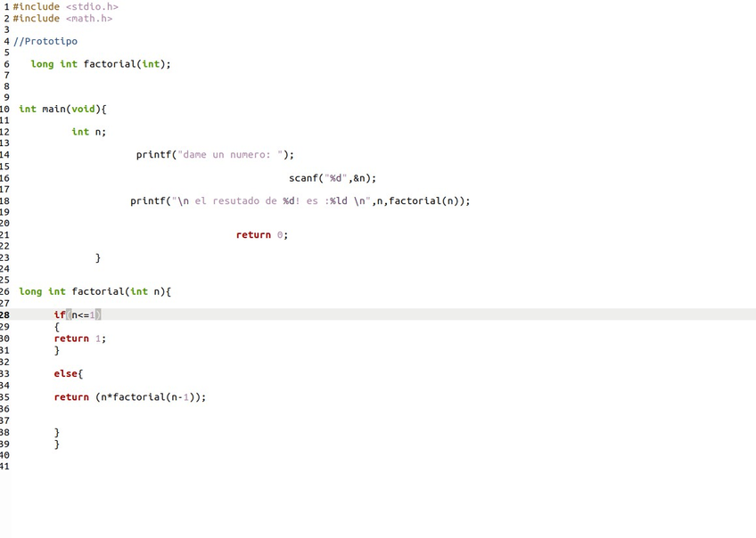Click line number 26 in the gutter
The height and width of the screenshot is (538, 756).
(4, 292)
